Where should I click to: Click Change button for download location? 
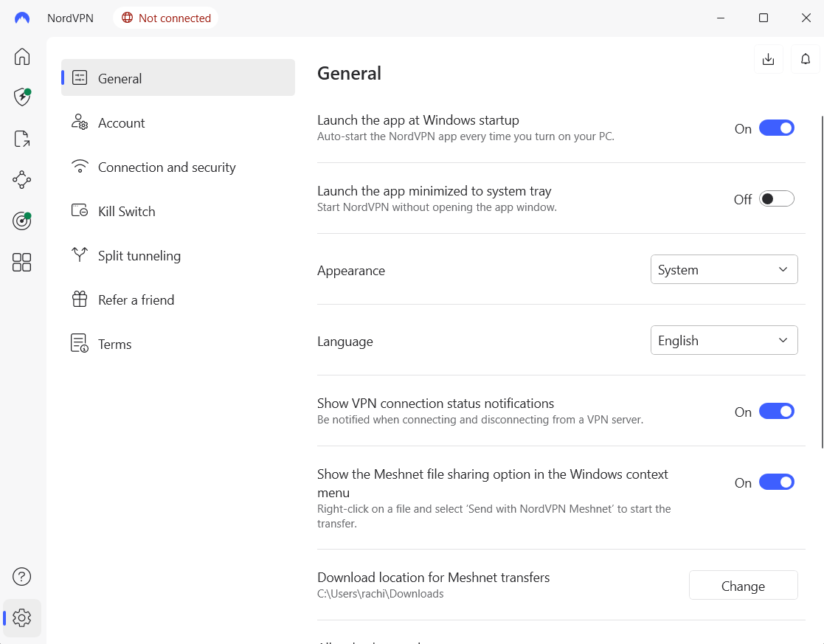(743, 586)
